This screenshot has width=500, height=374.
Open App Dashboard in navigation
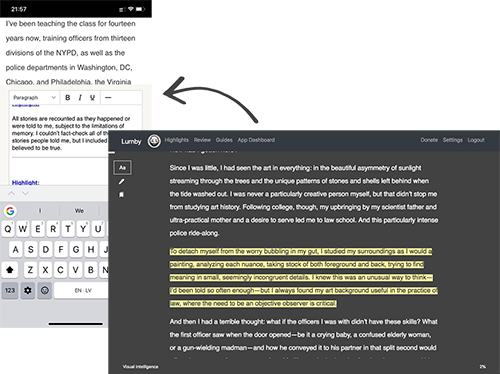coord(256,140)
